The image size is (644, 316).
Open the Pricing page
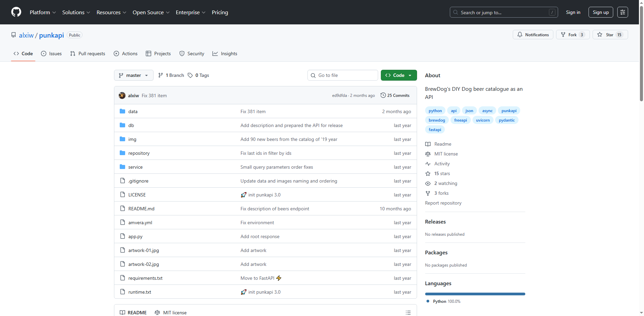tap(220, 12)
